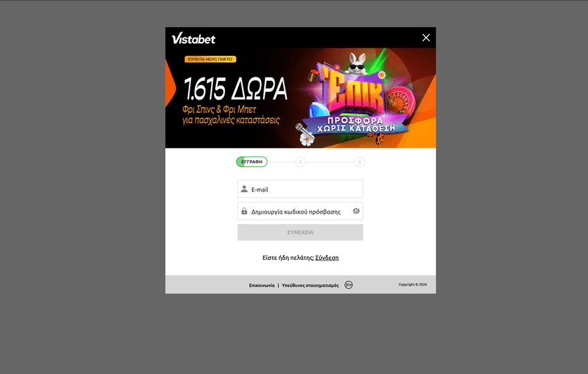Viewport: 588px width, 374px height.
Task: Click the Copyright © 2026 text
Action: pyautogui.click(x=412, y=284)
